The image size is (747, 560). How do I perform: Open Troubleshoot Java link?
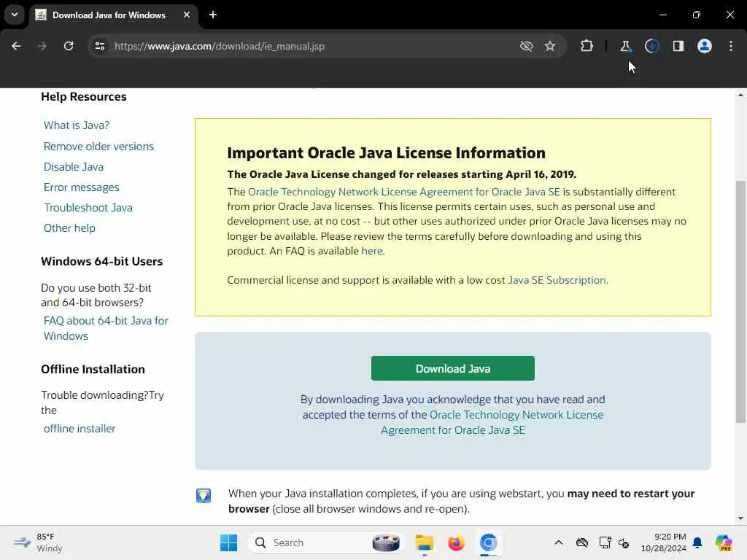coord(88,208)
